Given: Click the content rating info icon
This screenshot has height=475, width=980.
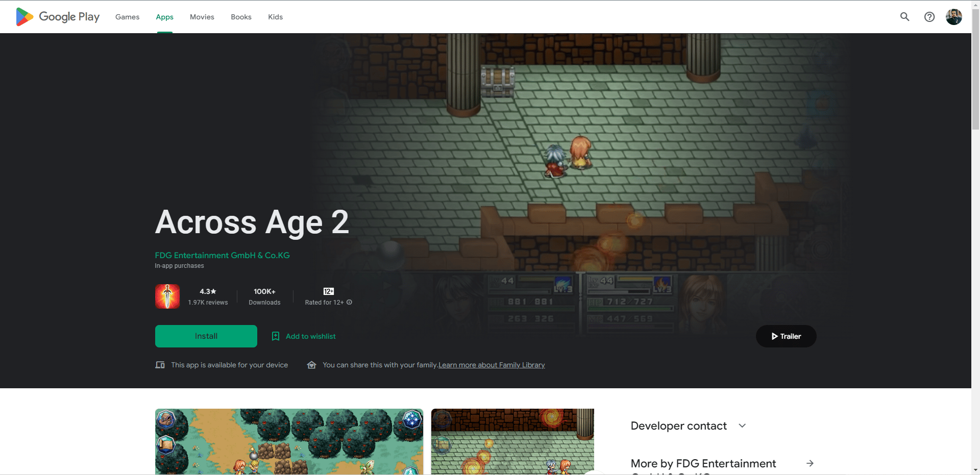Looking at the screenshot, I should tap(349, 302).
